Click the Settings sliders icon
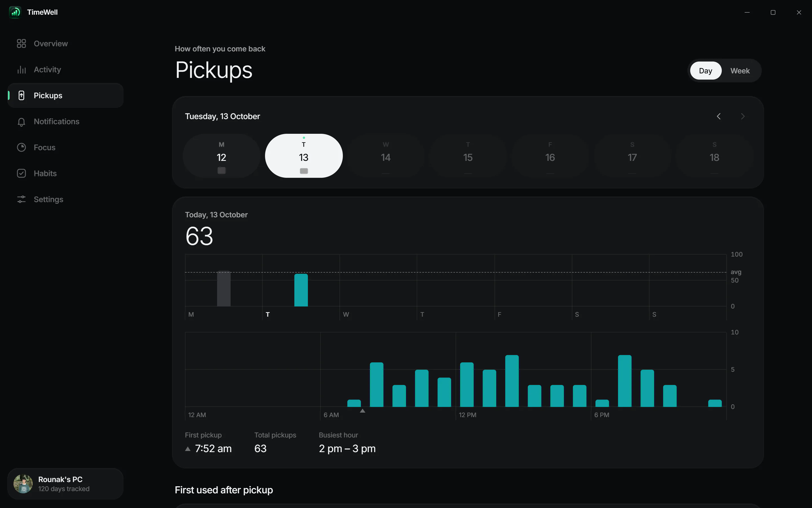 21,199
